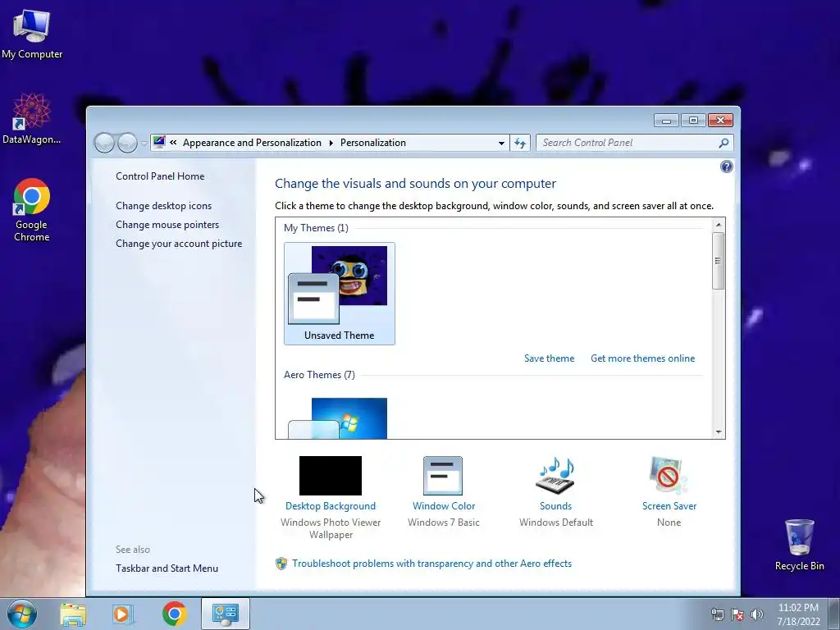Click Change desktop icons link

tap(163, 206)
